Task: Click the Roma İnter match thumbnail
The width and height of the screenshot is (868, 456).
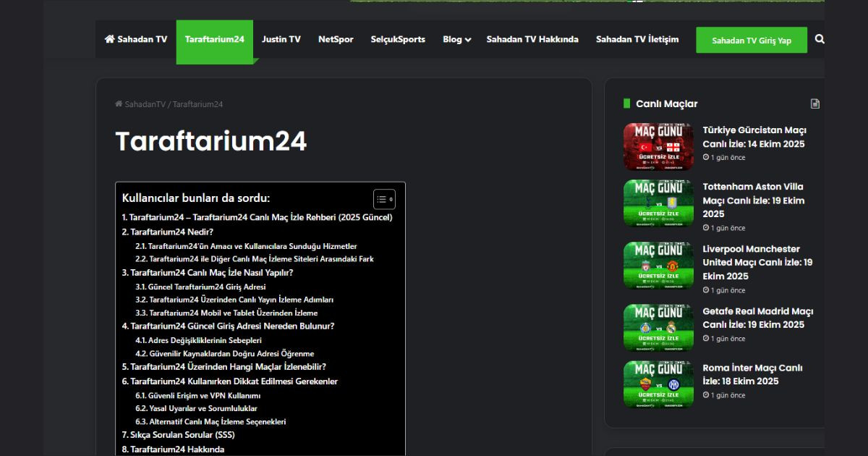Action: [x=658, y=384]
